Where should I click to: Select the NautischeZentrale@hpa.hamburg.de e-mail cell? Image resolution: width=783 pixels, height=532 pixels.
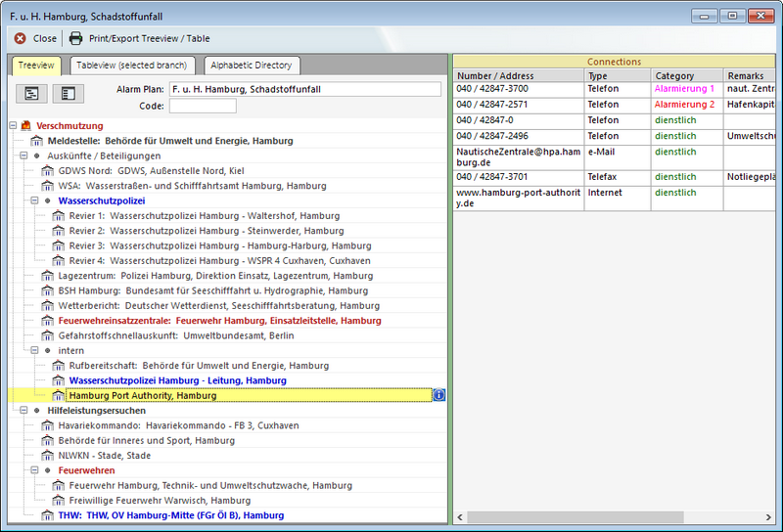(x=519, y=157)
